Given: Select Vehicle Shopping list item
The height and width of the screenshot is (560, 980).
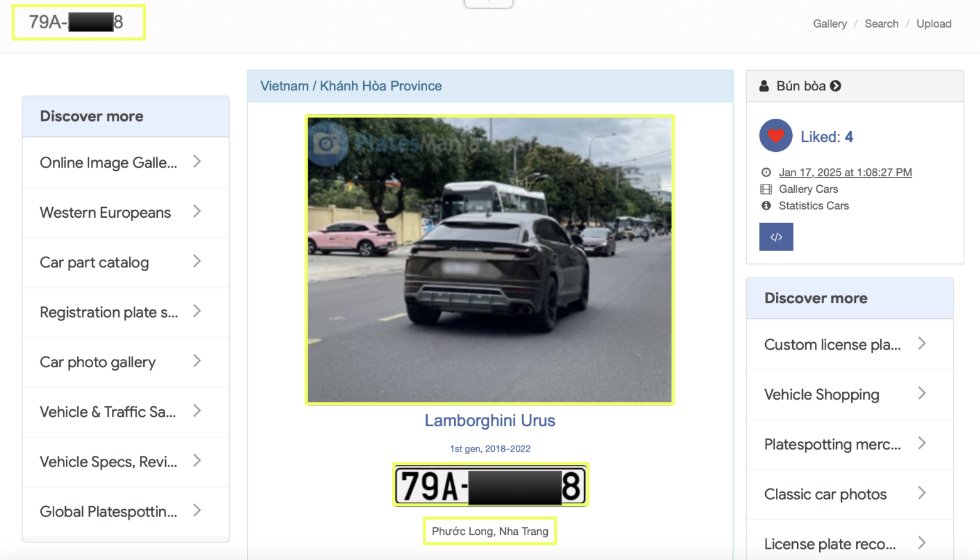Looking at the screenshot, I should (850, 394).
